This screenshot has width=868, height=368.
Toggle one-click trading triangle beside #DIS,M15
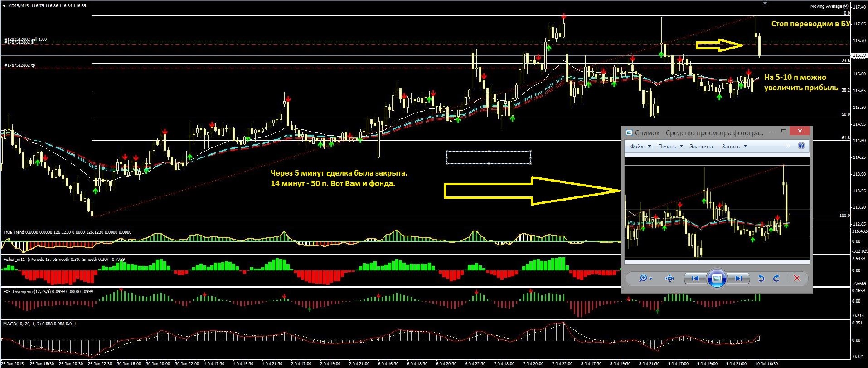point(4,5)
